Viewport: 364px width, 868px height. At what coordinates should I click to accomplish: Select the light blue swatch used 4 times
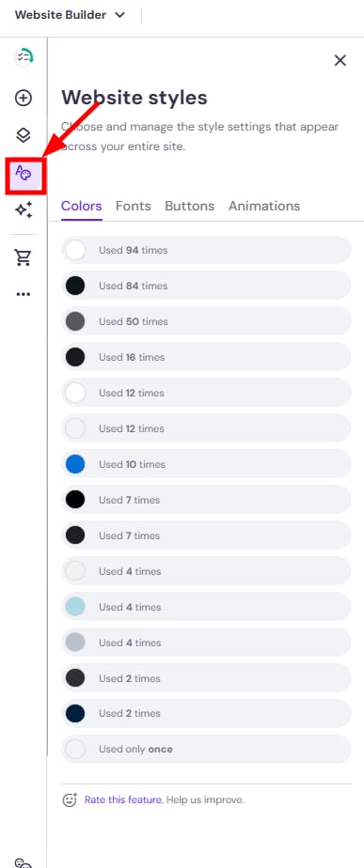pos(206,607)
